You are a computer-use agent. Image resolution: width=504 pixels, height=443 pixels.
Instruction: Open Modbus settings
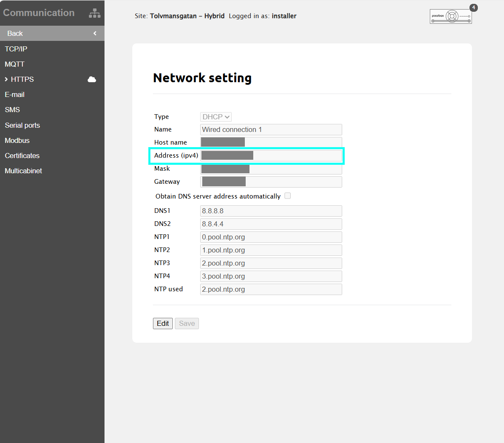(17, 140)
